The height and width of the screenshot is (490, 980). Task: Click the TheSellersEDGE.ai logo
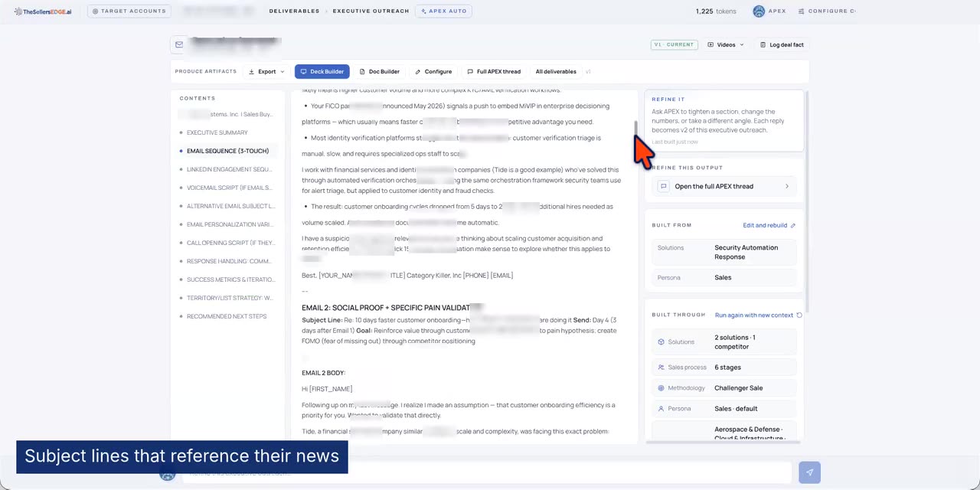(x=43, y=11)
